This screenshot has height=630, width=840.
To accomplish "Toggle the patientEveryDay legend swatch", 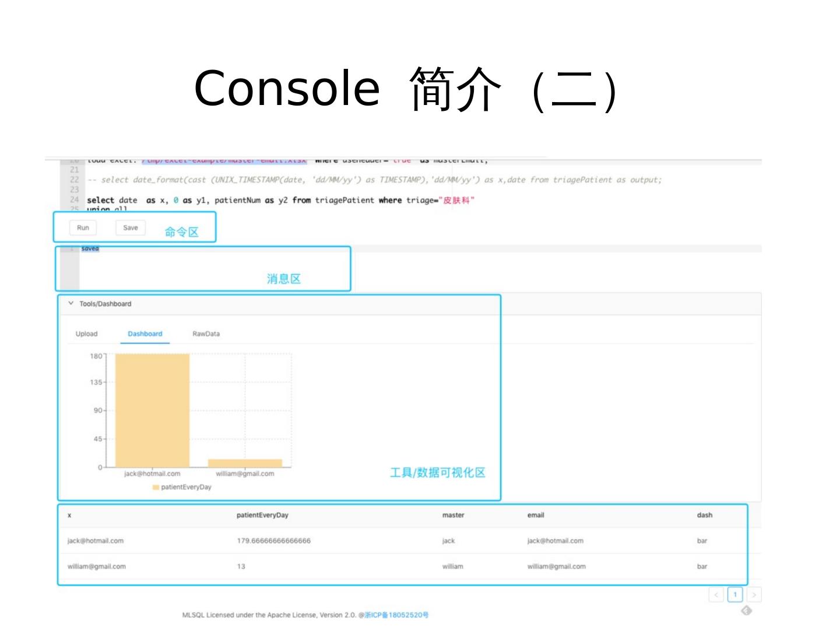I will pyautogui.click(x=156, y=487).
